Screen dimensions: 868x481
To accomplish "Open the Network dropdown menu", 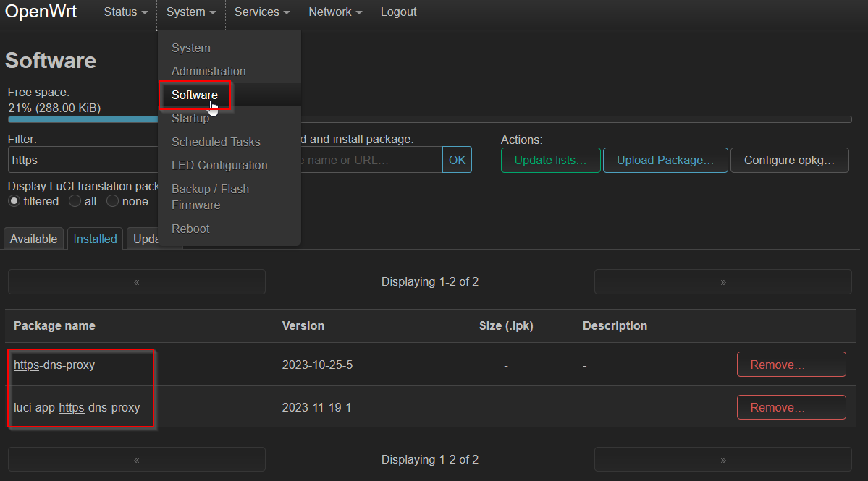I will 335,12.
